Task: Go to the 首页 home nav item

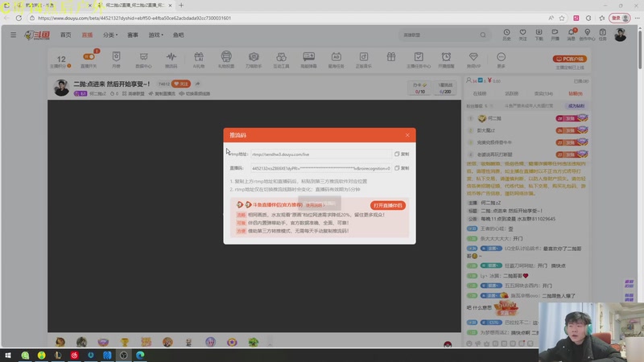Action: (x=66, y=35)
